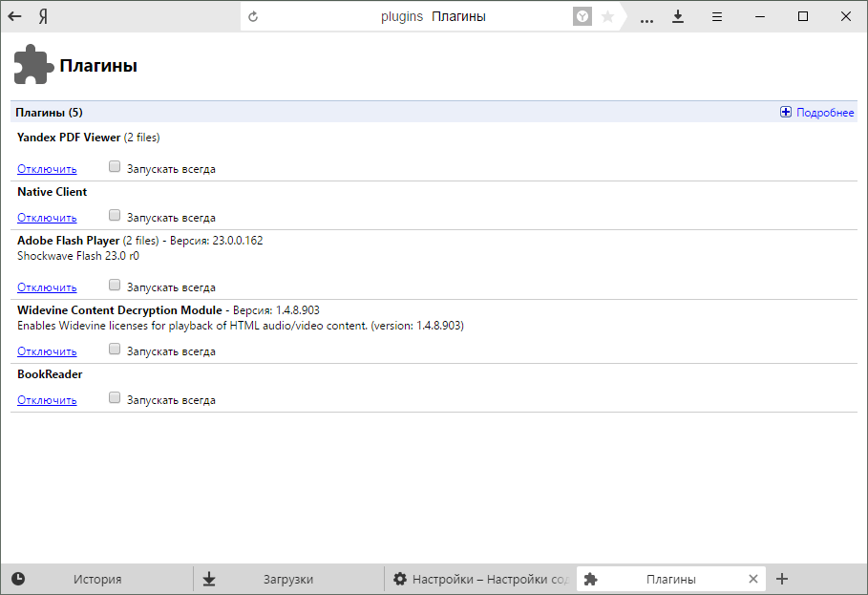
Task: Click the download icon on the Загрузки tab
Action: (209, 579)
